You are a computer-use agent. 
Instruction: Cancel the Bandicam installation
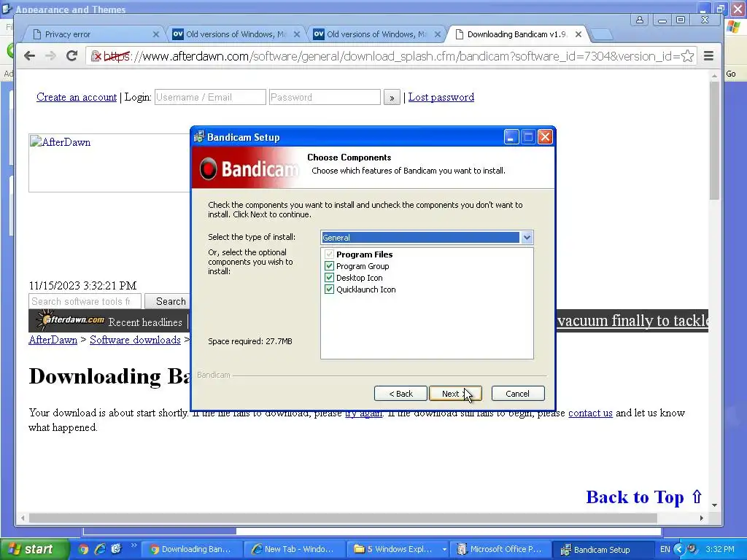tap(517, 393)
